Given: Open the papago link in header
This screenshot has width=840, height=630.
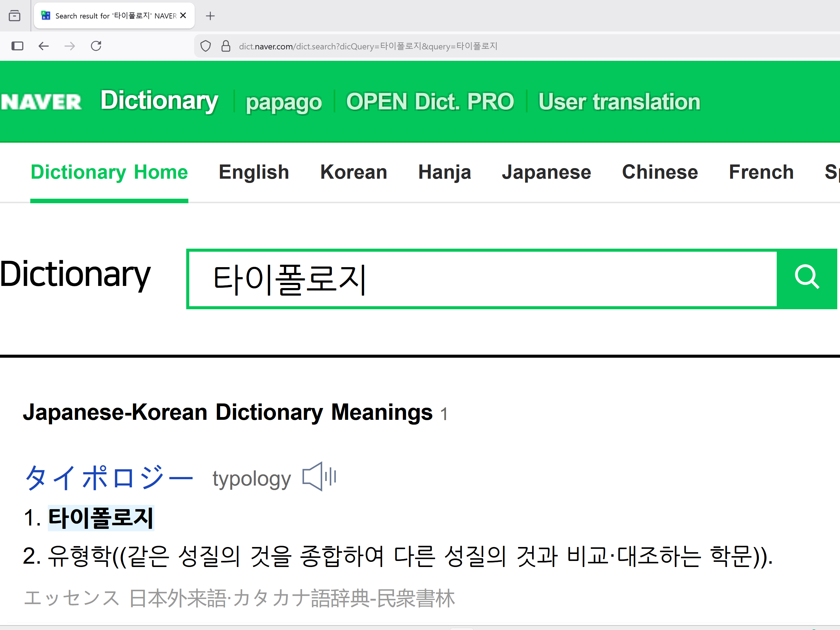Looking at the screenshot, I should pyautogui.click(x=283, y=102).
